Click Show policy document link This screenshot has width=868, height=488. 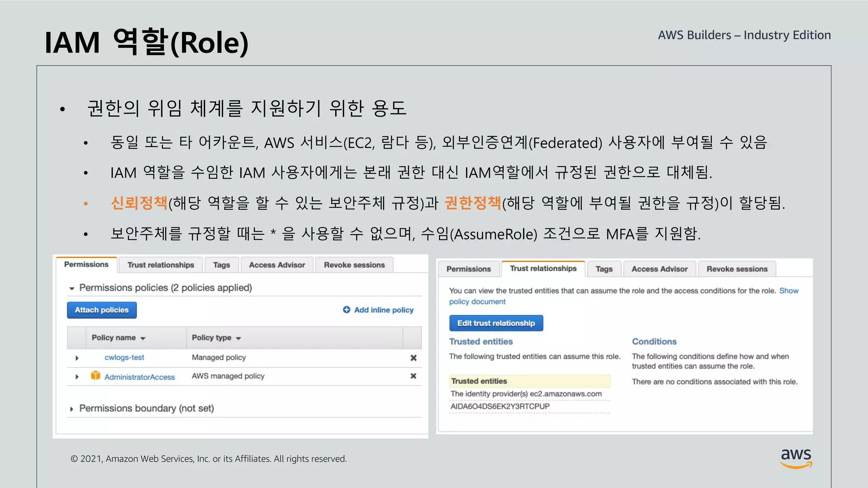(624, 296)
